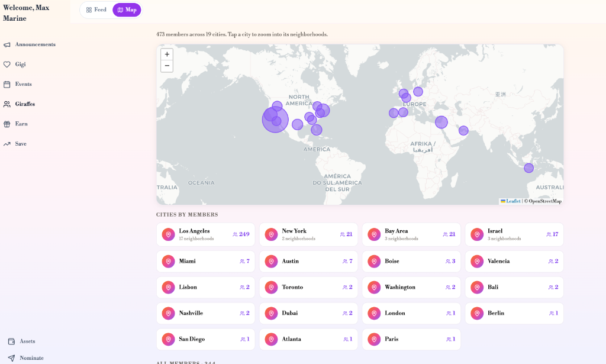Viewport: 606px width, 364px height.
Task: Click the Assets label in sidebar
Action: tap(27, 342)
